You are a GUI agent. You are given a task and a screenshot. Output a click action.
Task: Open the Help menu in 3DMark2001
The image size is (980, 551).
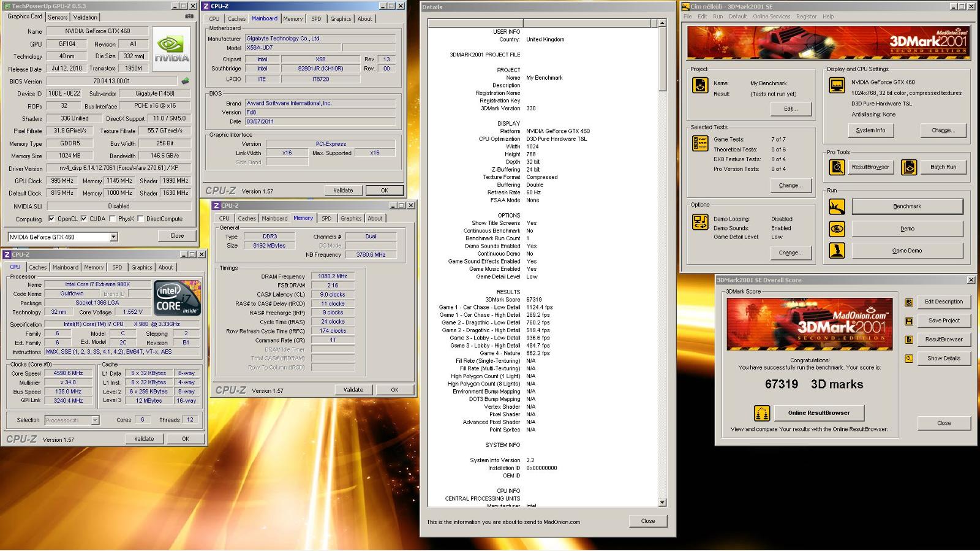tap(828, 17)
